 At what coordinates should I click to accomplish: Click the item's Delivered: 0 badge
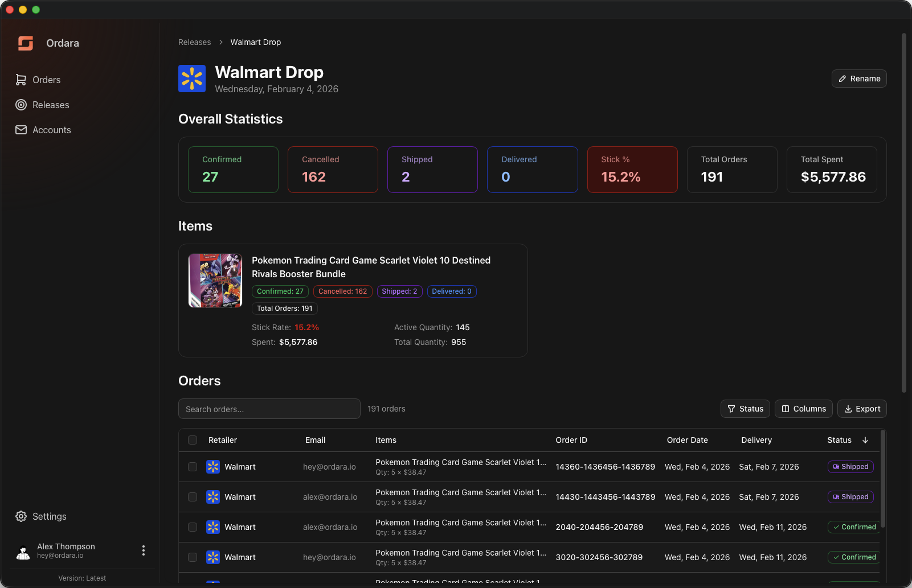click(452, 291)
